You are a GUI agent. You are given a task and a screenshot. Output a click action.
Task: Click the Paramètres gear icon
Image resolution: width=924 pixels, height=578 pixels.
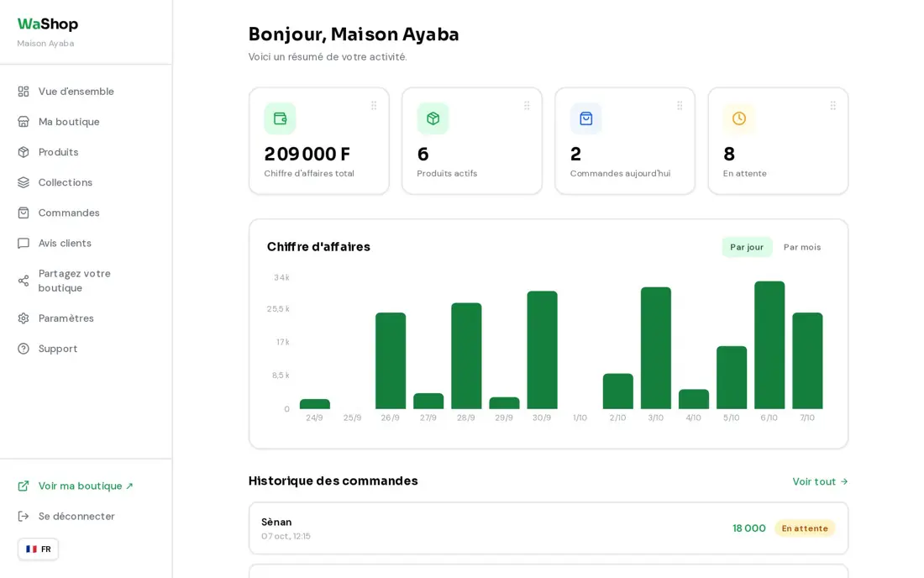click(x=24, y=318)
